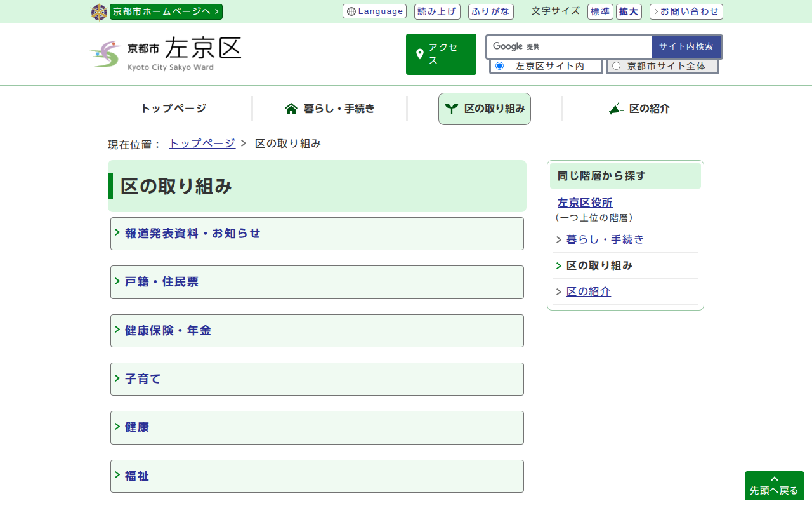The height and width of the screenshot is (508, 812).
Task: Select the 京都市サイト全体 radio button
Action: point(616,66)
